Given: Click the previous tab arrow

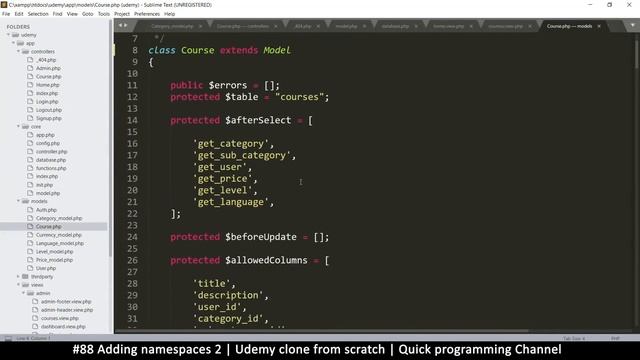Looking at the screenshot, I should coord(120,26).
